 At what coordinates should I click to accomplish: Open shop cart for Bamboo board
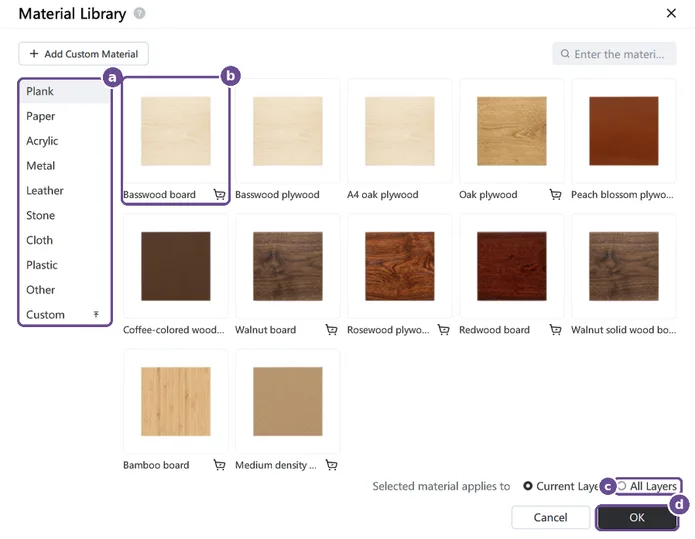(219, 465)
